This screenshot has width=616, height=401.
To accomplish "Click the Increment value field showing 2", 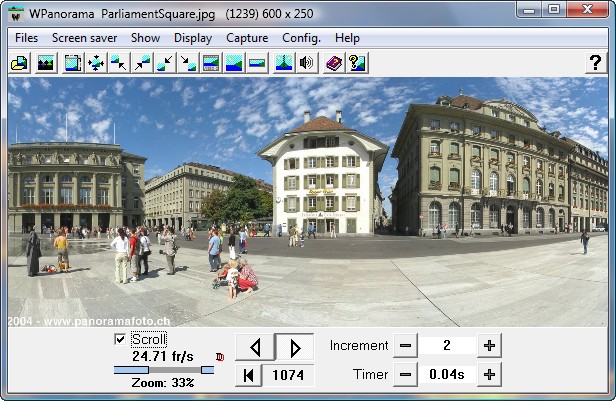I will point(447,346).
